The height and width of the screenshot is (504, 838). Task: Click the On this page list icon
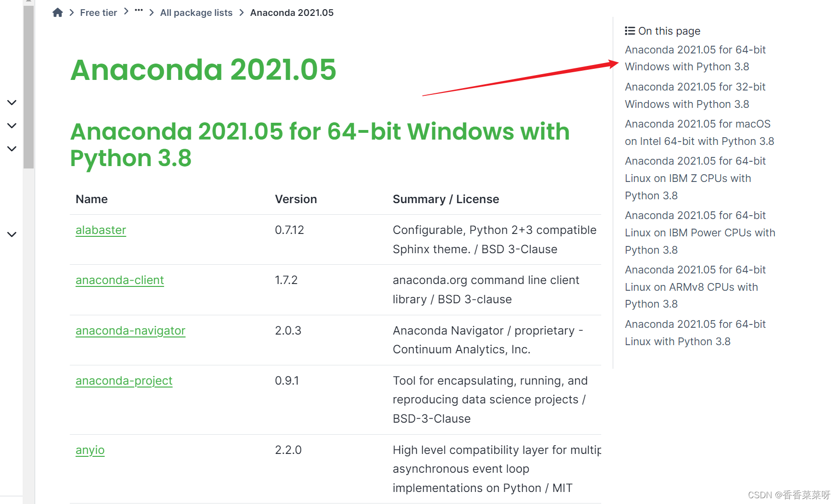(x=630, y=31)
